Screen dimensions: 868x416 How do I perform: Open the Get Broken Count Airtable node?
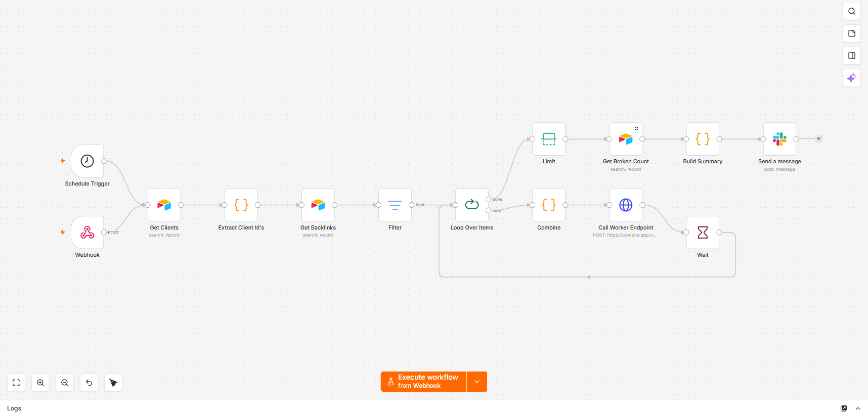pyautogui.click(x=626, y=139)
